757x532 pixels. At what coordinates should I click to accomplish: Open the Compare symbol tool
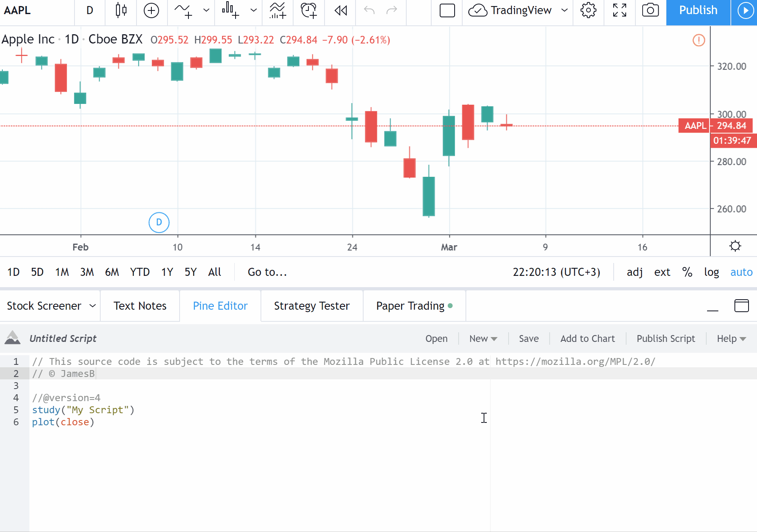pos(151,10)
